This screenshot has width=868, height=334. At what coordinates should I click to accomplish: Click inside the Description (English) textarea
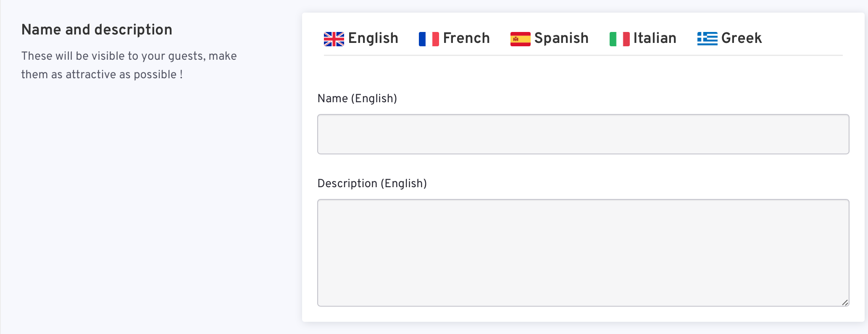[x=583, y=253]
